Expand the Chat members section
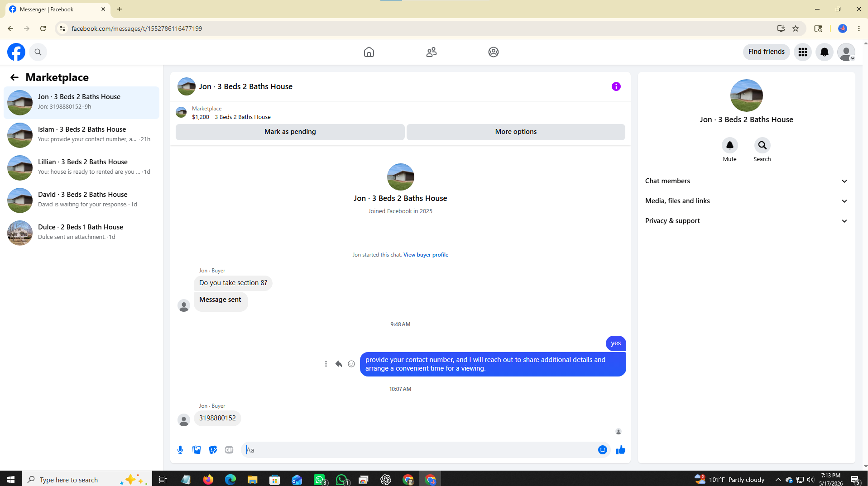This screenshot has height=486, width=868. click(x=747, y=181)
